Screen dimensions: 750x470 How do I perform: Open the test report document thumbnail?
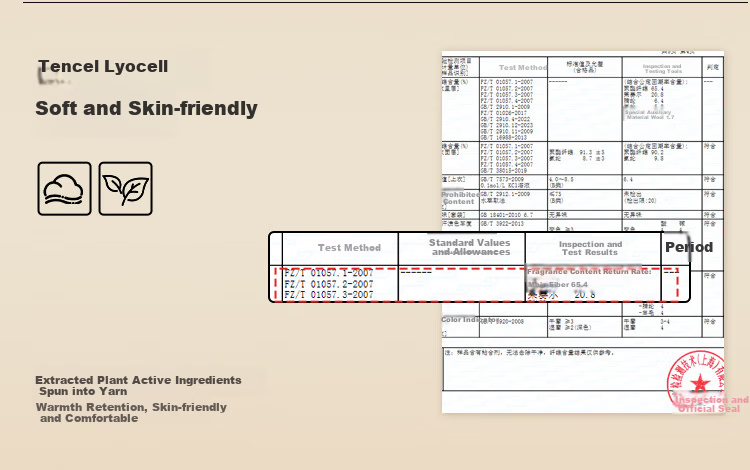(583, 232)
